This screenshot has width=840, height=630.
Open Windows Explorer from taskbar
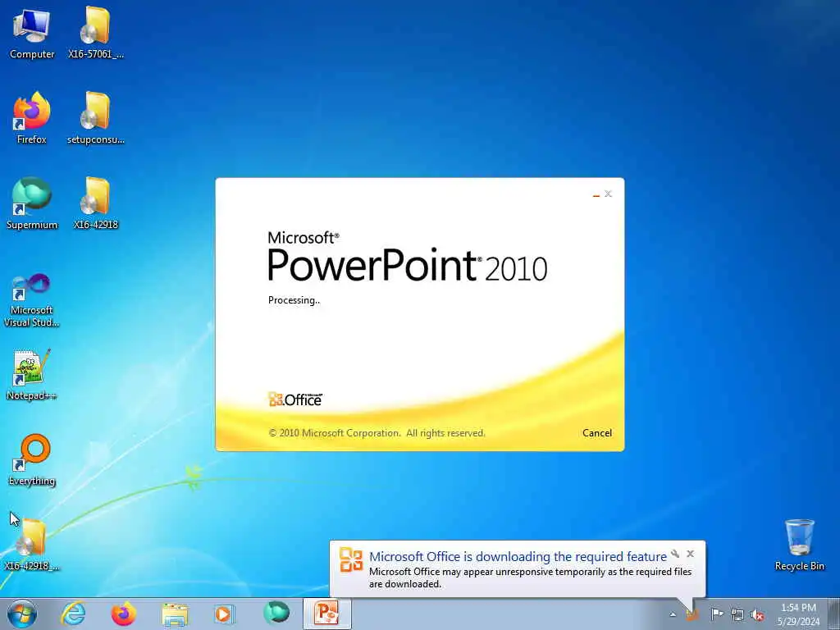tap(174, 614)
